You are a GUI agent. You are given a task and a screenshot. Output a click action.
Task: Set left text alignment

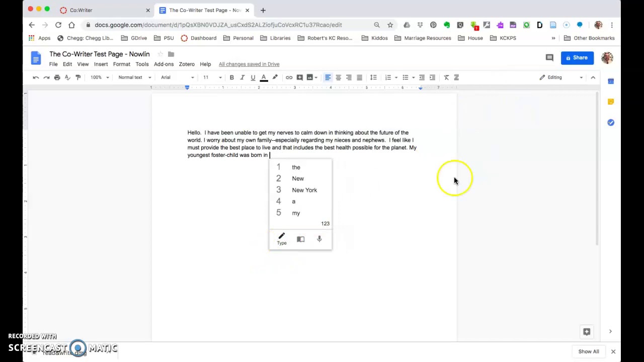pos(328,77)
